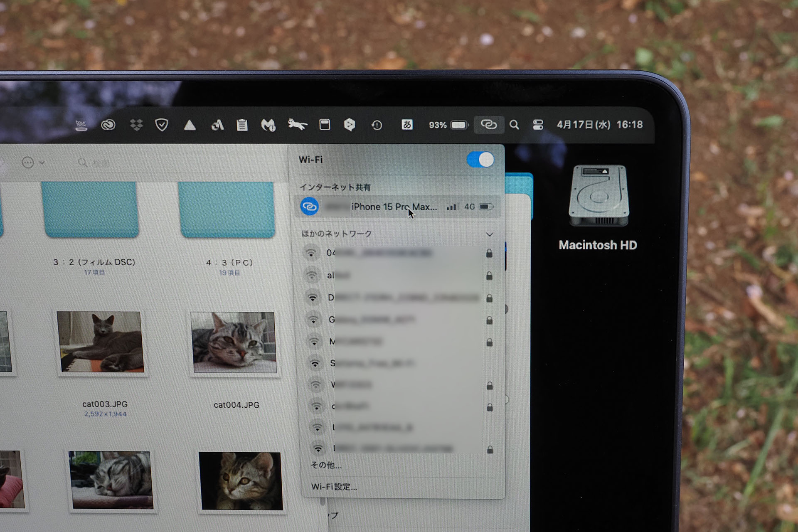Join the network starting with G
The image size is (798, 532).
click(x=399, y=320)
